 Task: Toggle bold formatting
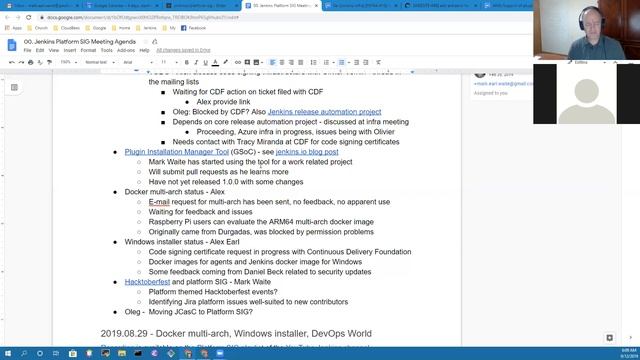click(x=187, y=62)
